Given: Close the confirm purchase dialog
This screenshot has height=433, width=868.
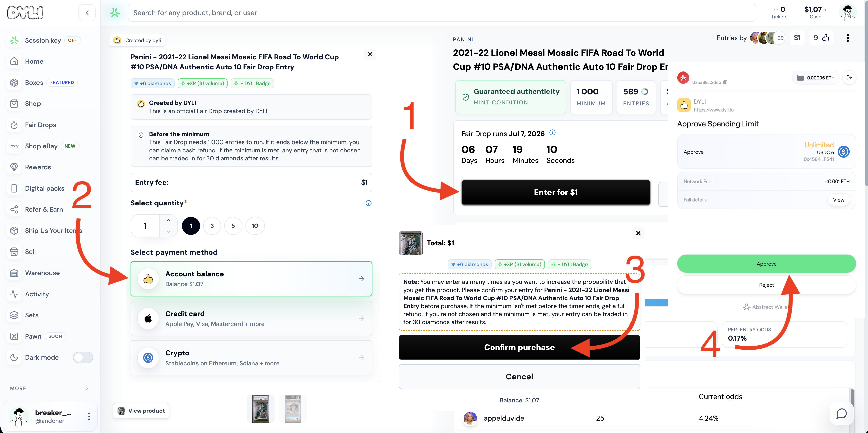Looking at the screenshot, I should coord(638,233).
